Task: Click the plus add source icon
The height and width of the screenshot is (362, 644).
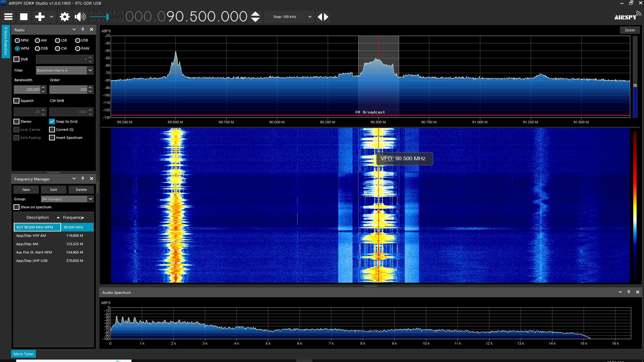Action: click(40, 17)
